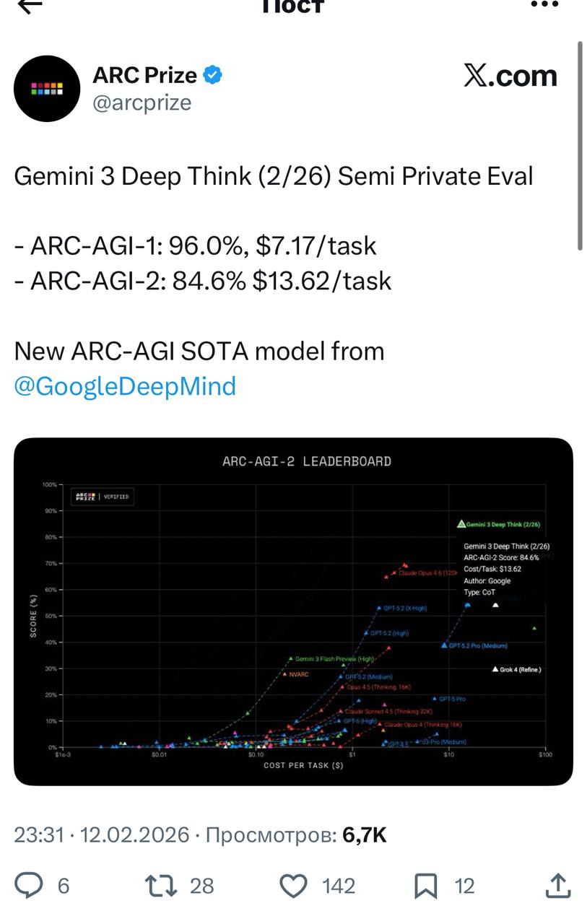This screenshot has height=924, width=587.
Task: Open the @arcprize handle
Action: pos(142,103)
